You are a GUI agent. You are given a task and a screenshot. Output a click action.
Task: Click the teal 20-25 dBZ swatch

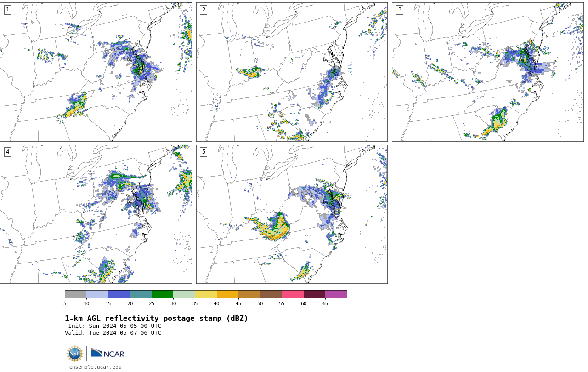[141, 294]
